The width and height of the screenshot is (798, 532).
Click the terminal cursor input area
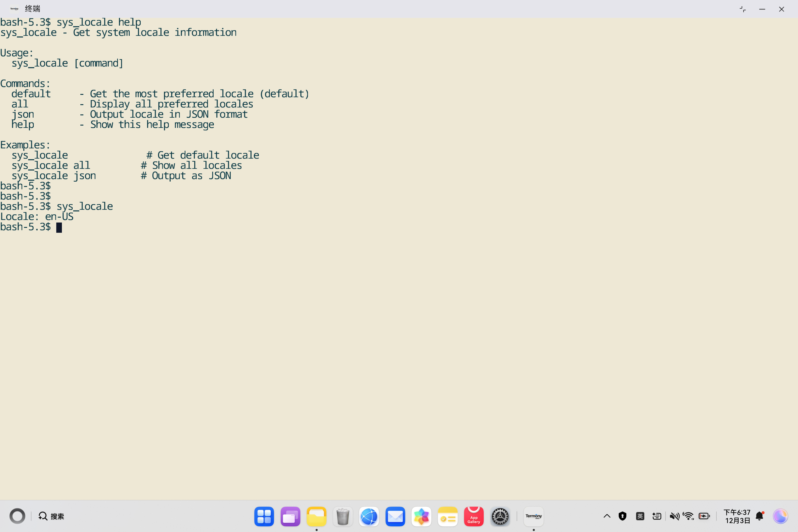click(59, 227)
